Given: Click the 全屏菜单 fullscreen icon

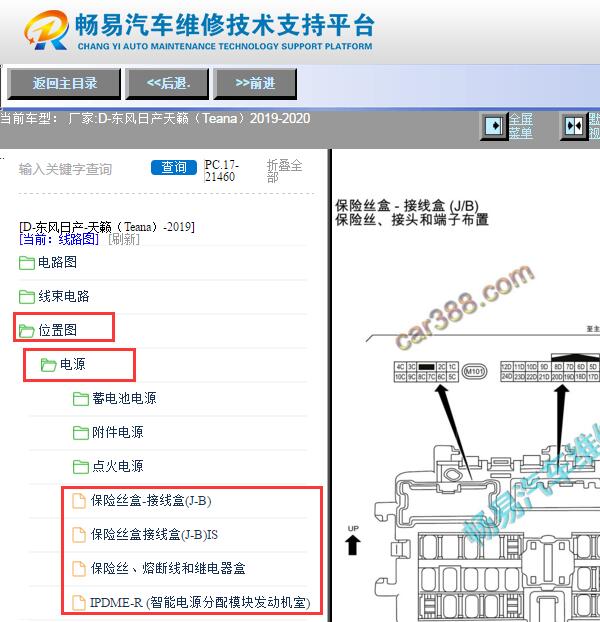Looking at the screenshot, I should pyautogui.click(x=494, y=126).
